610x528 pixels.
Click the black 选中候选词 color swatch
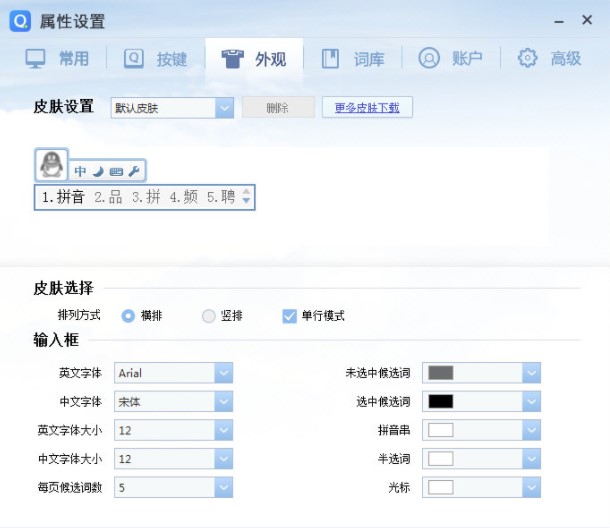click(440, 401)
